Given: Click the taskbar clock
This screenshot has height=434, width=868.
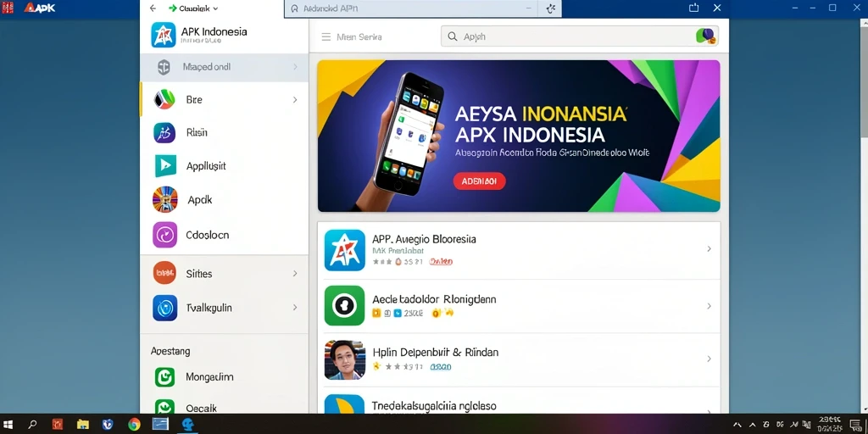Looking at the screenshot, I should [x=829, y=425].
